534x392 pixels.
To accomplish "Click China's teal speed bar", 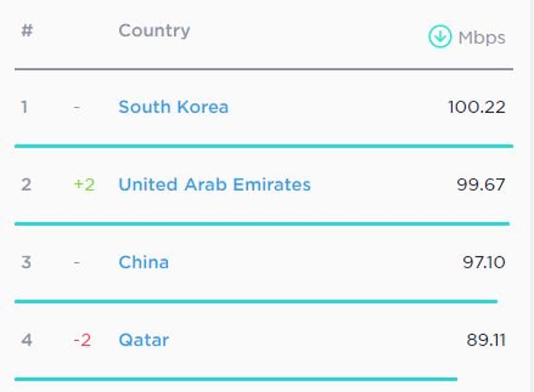I will pyautogui.click(x=256, y=302).
